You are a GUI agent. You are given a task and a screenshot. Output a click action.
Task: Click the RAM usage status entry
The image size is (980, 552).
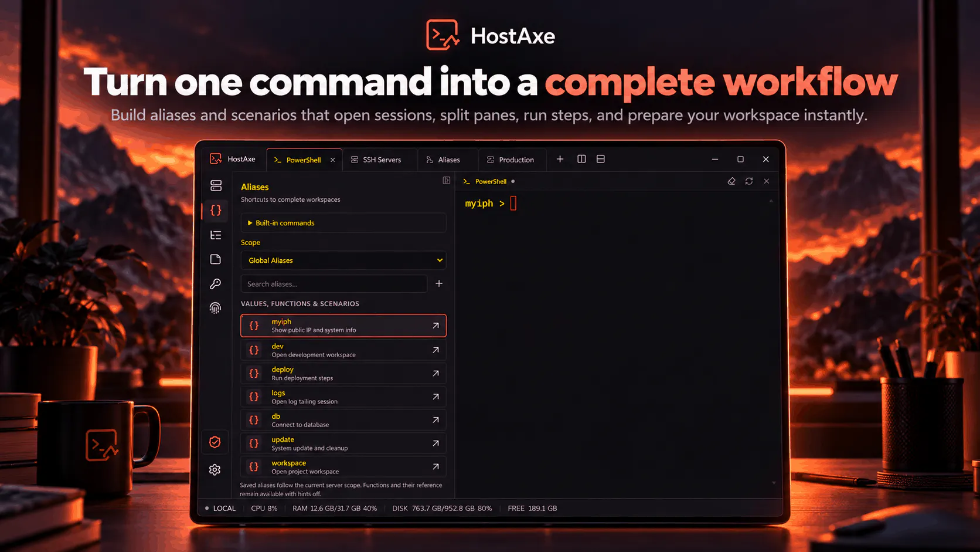click(x=335, y=509)
